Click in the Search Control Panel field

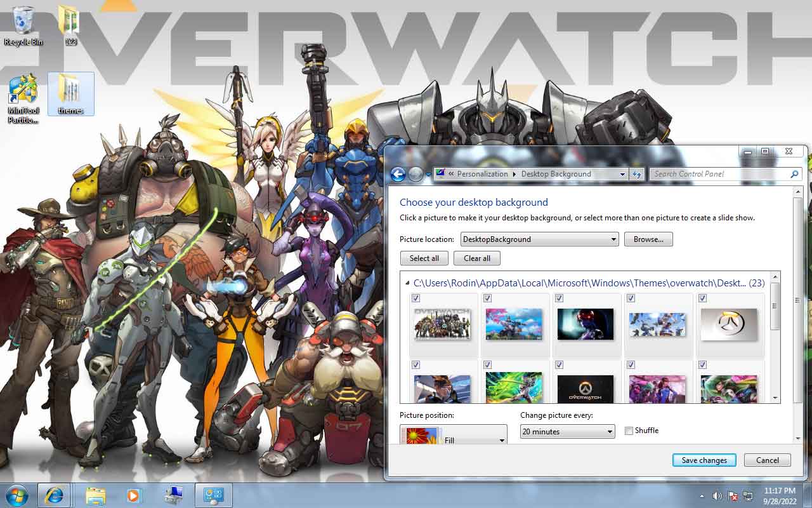pyautogui.click(x=720, y=174)
